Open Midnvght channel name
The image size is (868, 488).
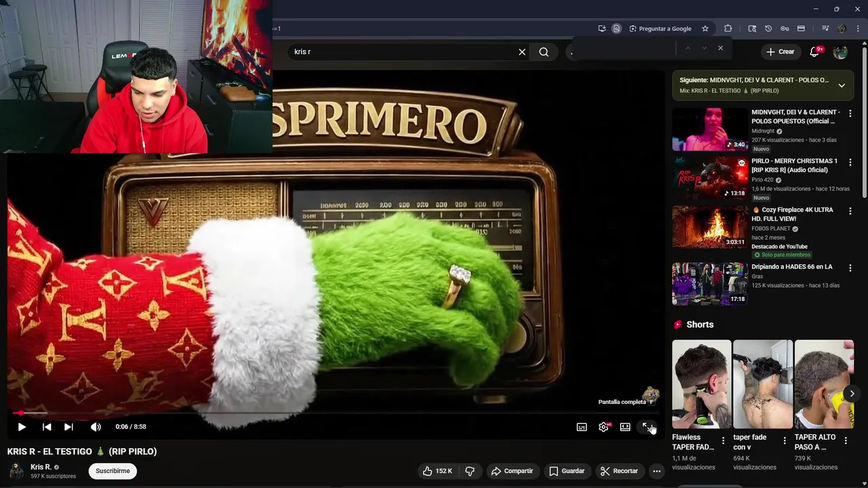[763, 131]
